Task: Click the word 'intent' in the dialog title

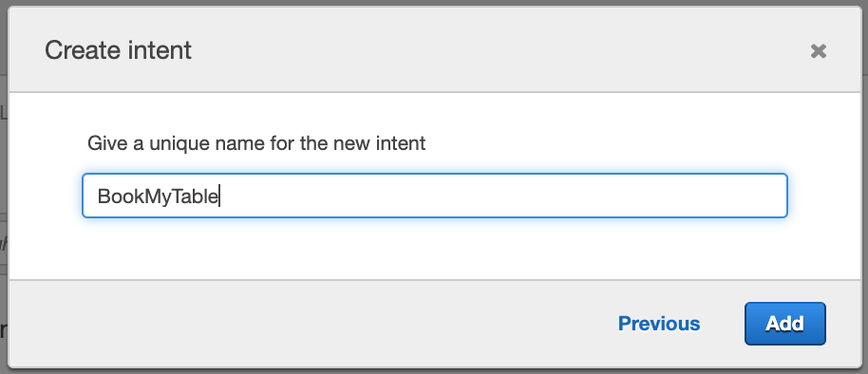Action: click(x=160, y=50)
